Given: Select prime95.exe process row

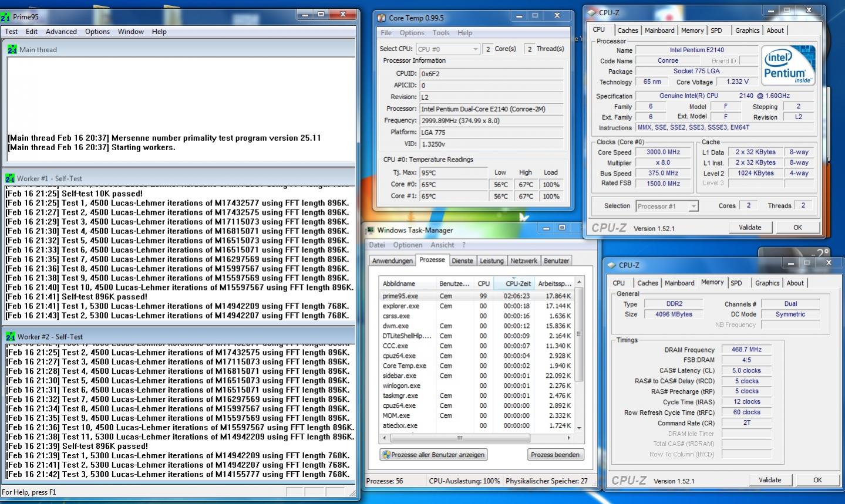Looking at the screenshot, I should click(476, 296).
